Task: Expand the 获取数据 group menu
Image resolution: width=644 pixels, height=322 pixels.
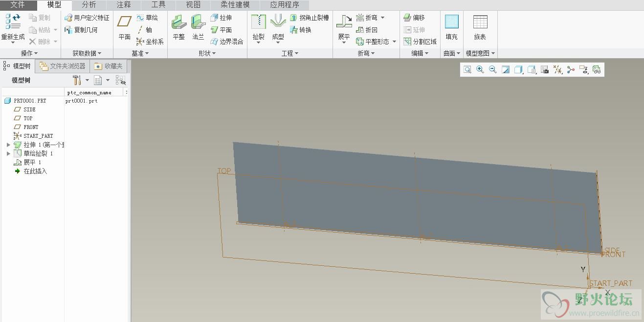Action: click(x=87, y=53)
